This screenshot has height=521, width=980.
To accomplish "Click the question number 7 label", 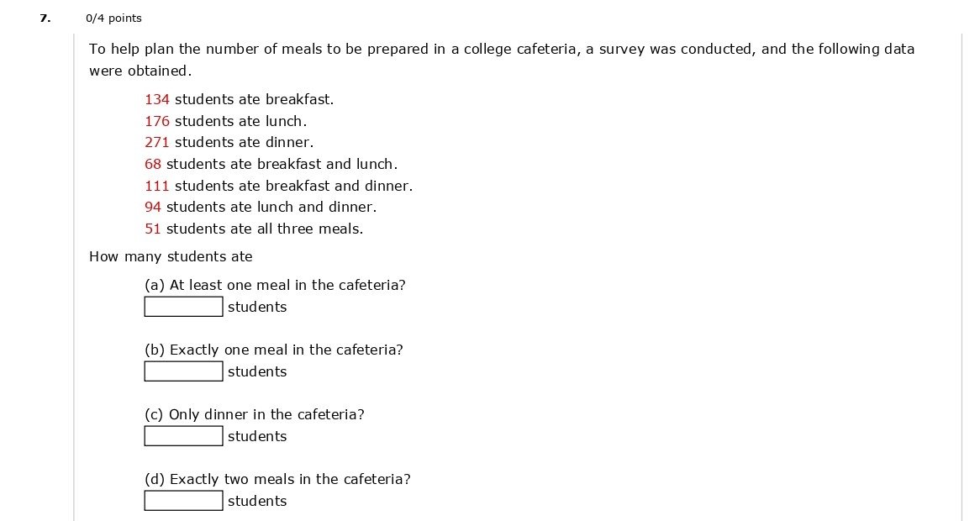I will (45, 18).
